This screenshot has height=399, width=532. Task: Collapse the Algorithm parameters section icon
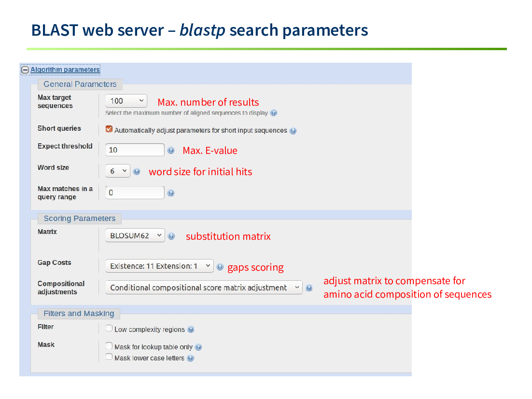(25, 70)
